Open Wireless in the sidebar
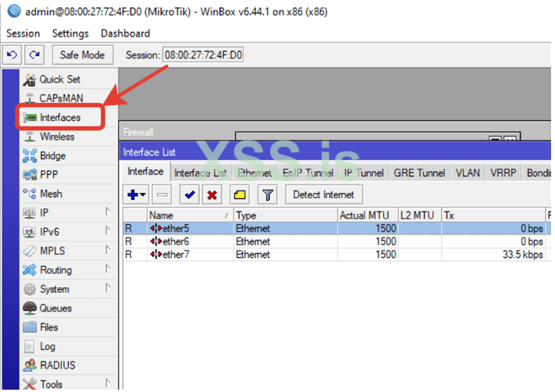The height and width of the screenshot is (392, 555). point(69,137)
